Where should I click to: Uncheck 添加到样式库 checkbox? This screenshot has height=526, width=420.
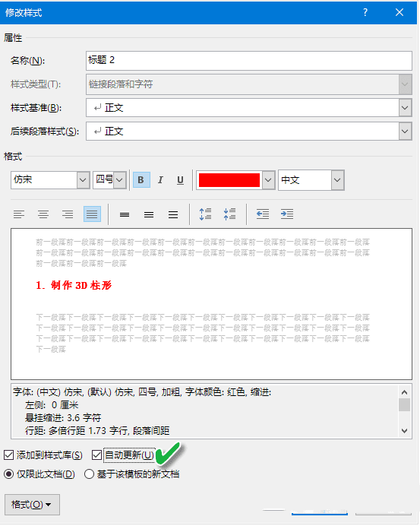pyautogui.click(x=8, y=455)
